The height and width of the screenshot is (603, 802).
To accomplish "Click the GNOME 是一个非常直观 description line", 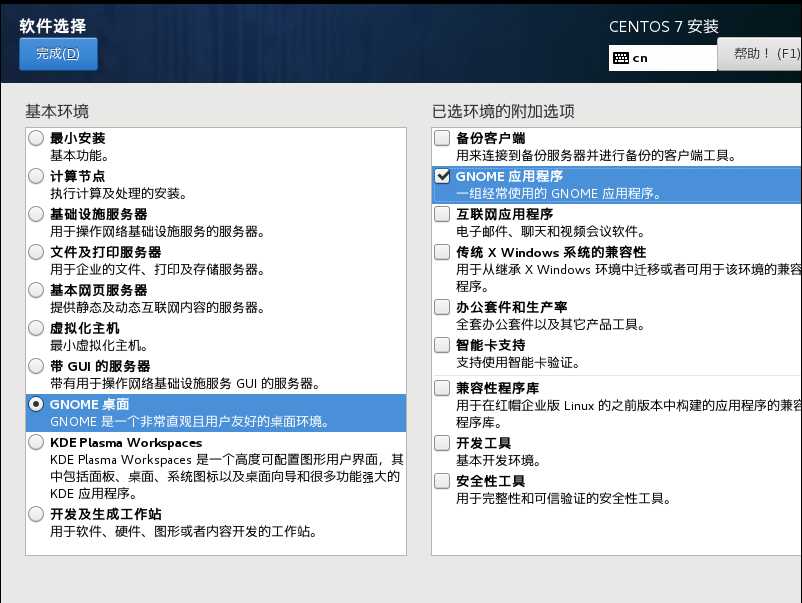I will [190, 421].
